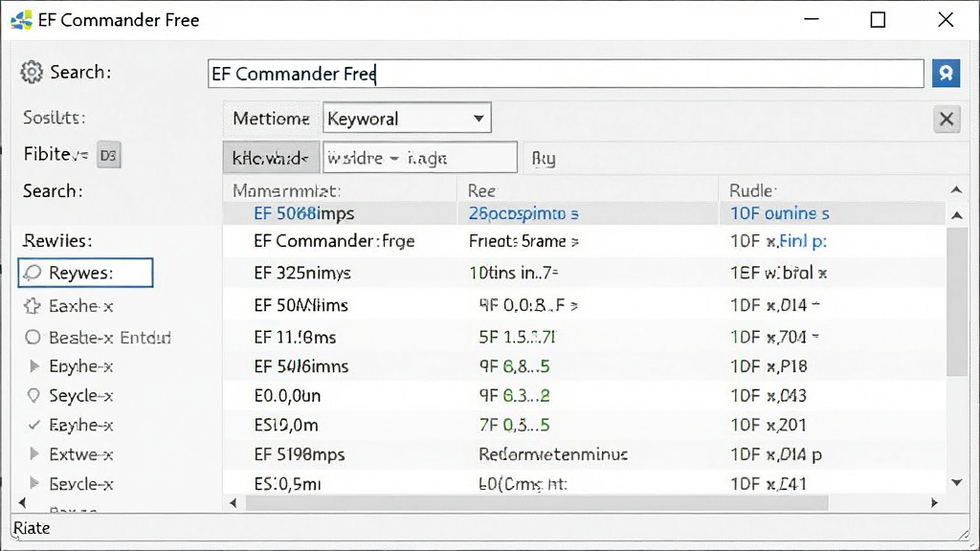Click the horizontal scrollbar thumb under results
The width and height of the screenshot is (980, 551).
(538, 503)
